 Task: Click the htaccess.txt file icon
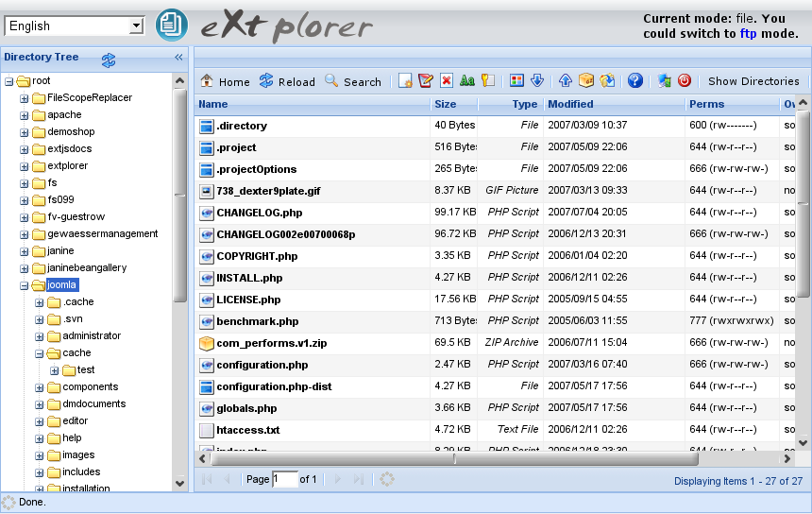[x=207, y=431]
